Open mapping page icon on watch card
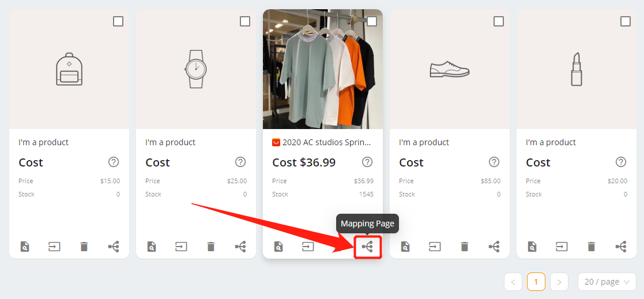Screen dimensions: 644x299 point(240,247)
